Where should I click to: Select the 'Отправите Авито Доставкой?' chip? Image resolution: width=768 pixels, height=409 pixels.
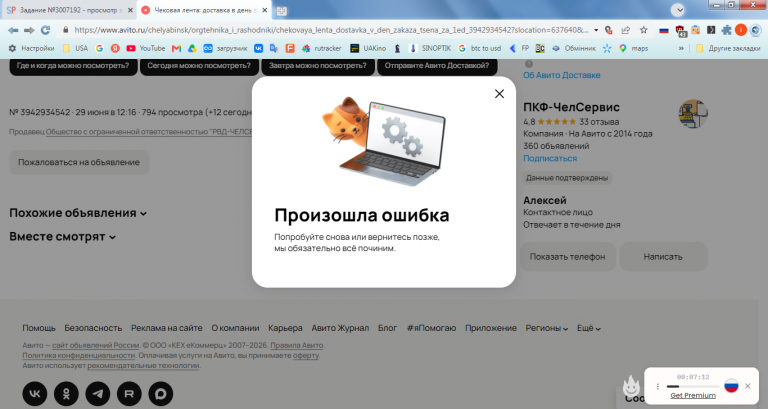[x=437, y=66]
